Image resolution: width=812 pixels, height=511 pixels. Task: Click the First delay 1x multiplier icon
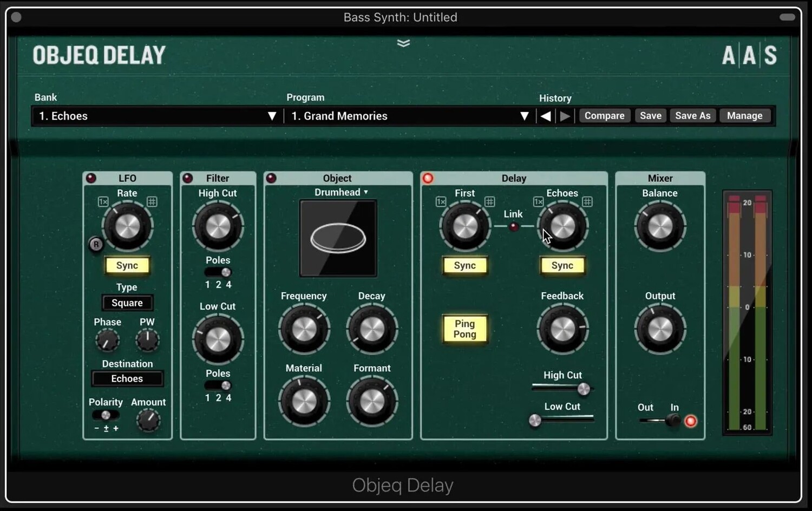tap(441, 202)
